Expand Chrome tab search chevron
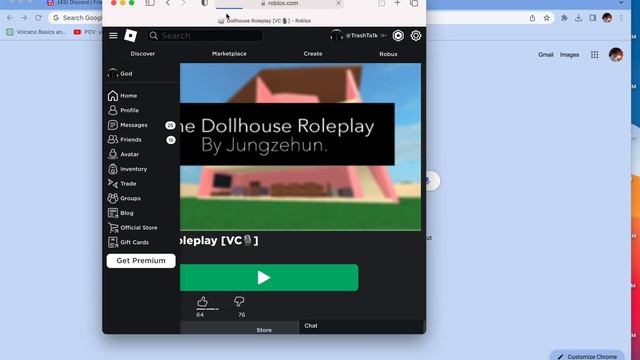The height and width of the screenshot is (360, 640). pyautogui.click(x=621, y=3)
